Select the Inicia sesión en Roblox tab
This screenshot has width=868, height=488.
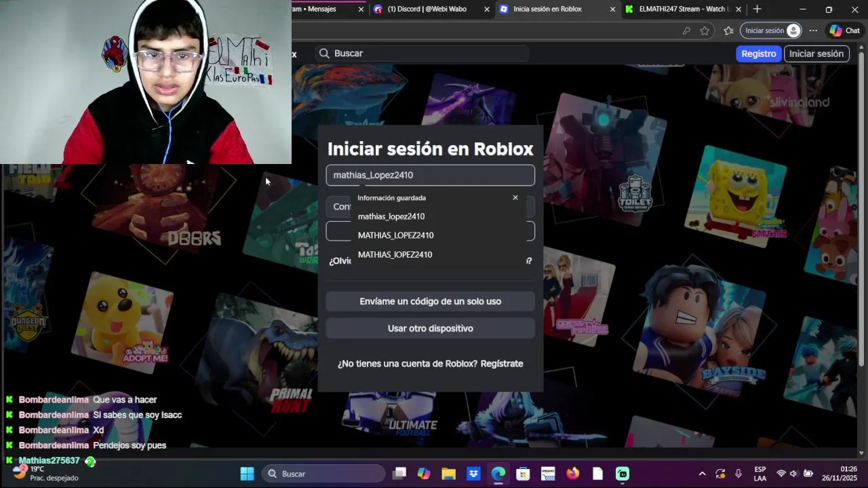pos(556,9)
